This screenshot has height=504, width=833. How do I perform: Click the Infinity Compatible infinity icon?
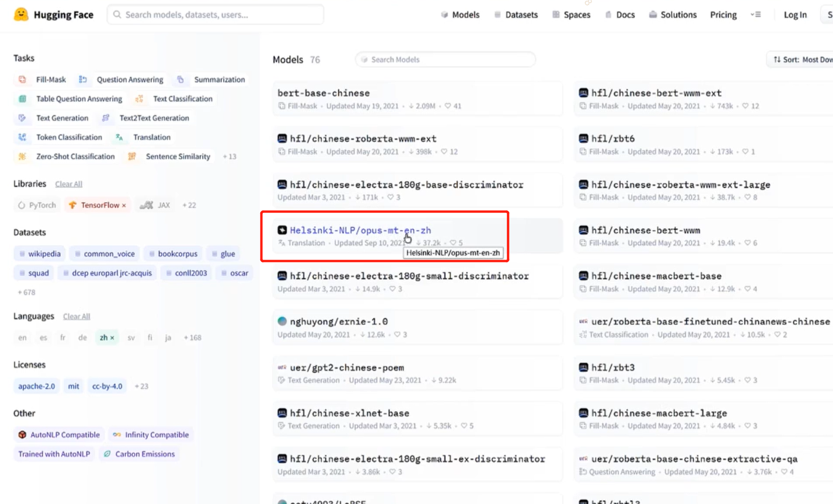click(x=117, y=435)
